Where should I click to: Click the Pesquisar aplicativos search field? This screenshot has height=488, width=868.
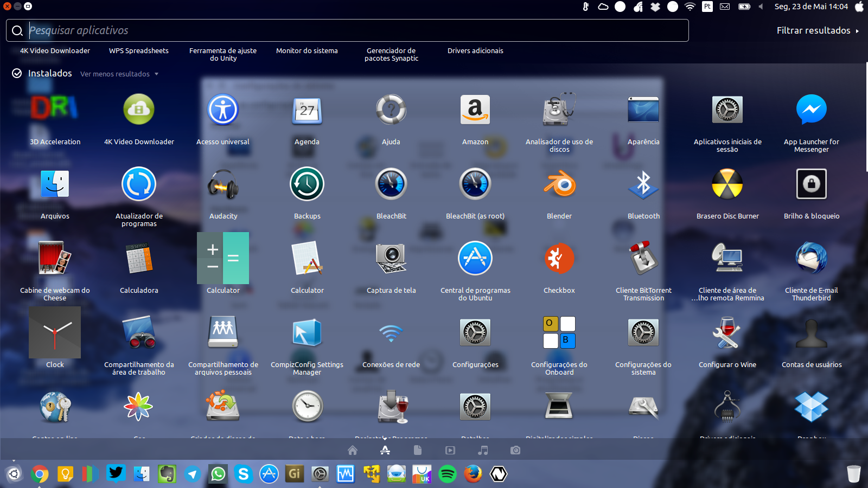(x=347, y=30)
